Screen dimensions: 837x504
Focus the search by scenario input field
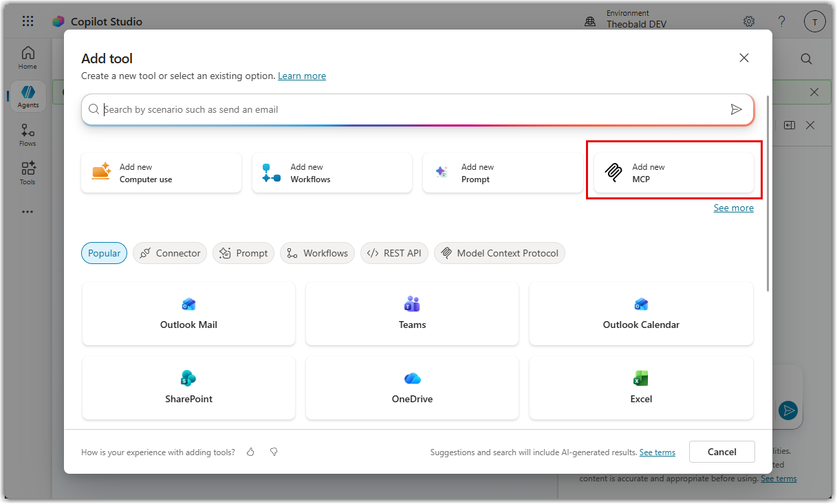coord(417,109)
